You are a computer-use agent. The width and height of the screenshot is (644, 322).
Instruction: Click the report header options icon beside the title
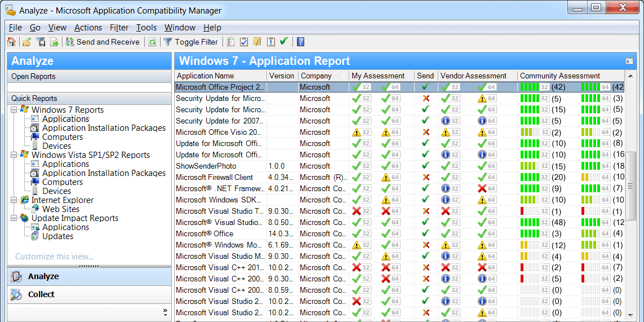click(629, 61)
